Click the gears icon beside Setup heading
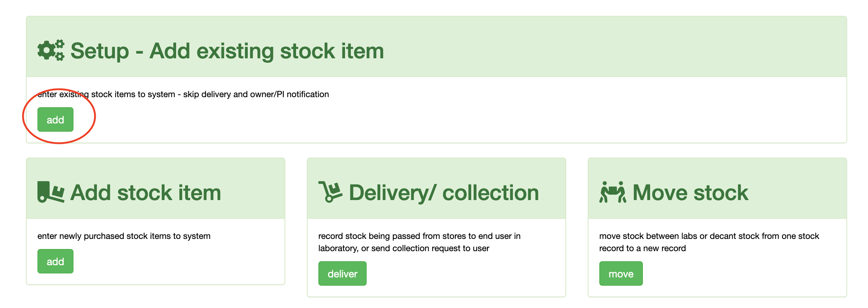Image resolution: width=868 pixels, height=308 pixels. [x=51, y=50]
